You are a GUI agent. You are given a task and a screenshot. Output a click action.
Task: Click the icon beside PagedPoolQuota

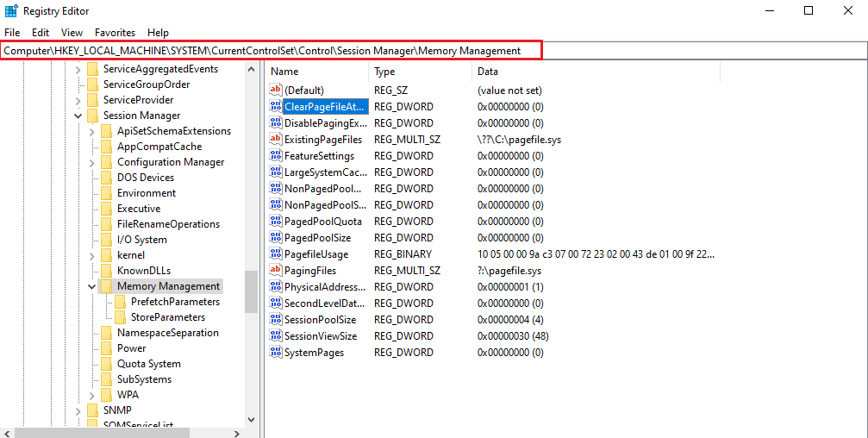tap(275, 221)
